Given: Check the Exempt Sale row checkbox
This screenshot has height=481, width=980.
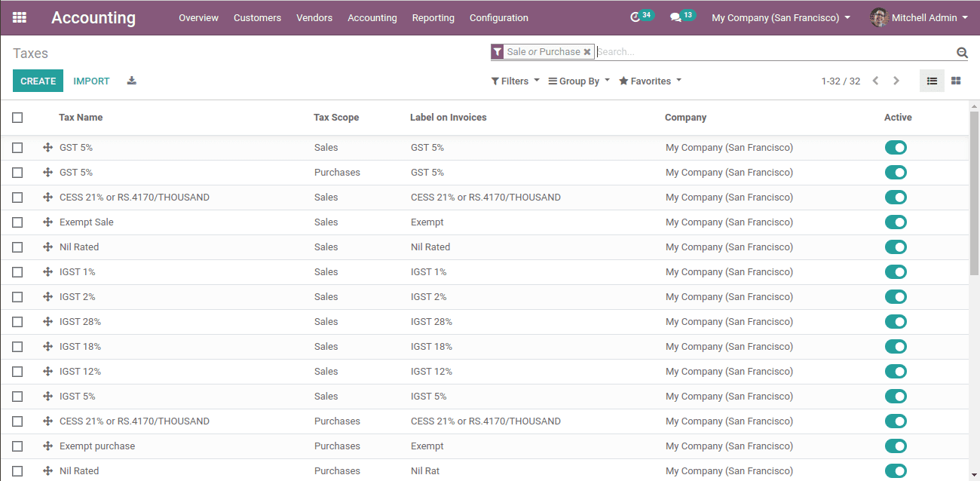Looking at the screenshot, I should (17, 222).
